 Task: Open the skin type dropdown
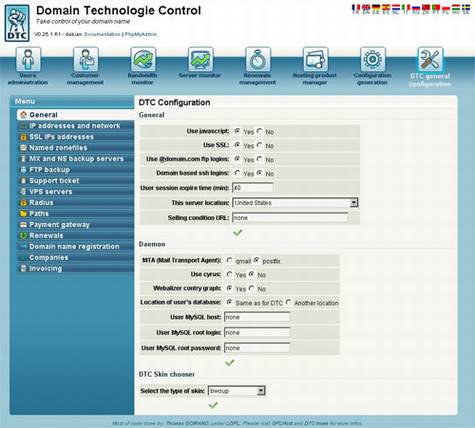tap(261, 391)
